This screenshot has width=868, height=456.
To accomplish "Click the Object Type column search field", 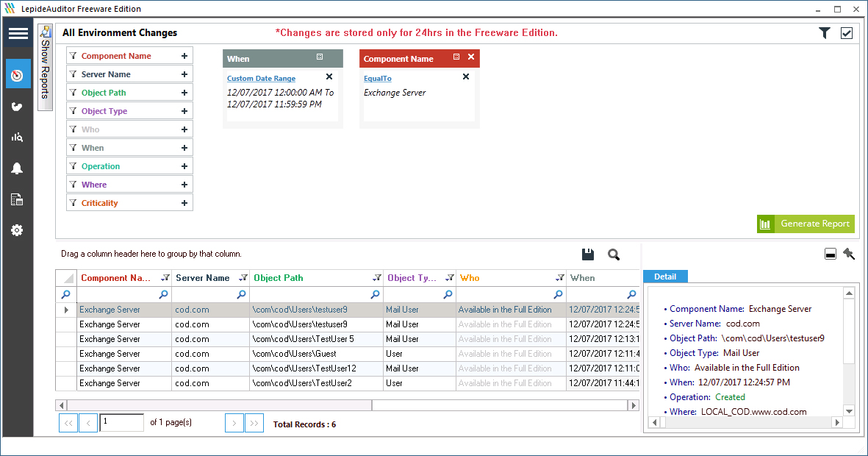I will pos(420,294).
